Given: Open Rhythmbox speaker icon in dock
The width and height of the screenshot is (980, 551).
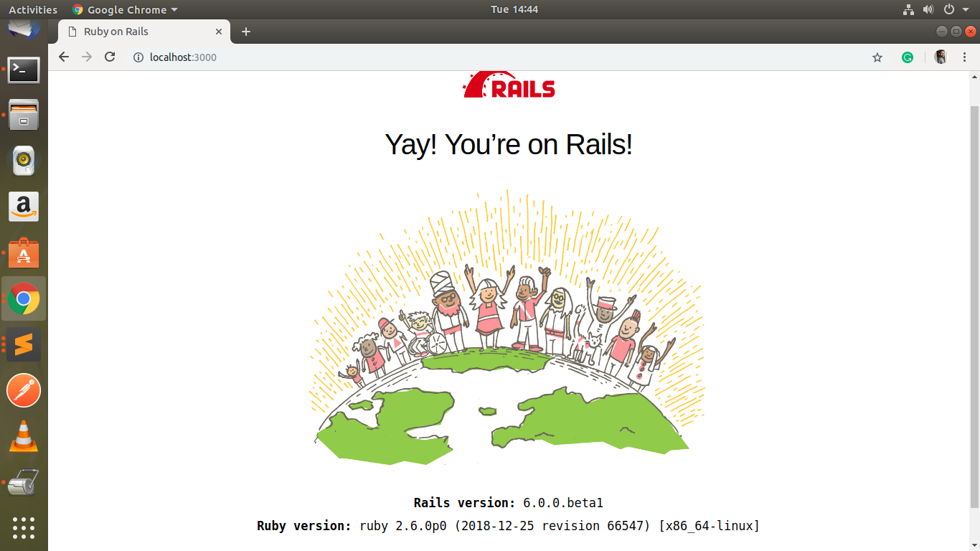Looking at the screenshot, I should (x=24, y=161).
